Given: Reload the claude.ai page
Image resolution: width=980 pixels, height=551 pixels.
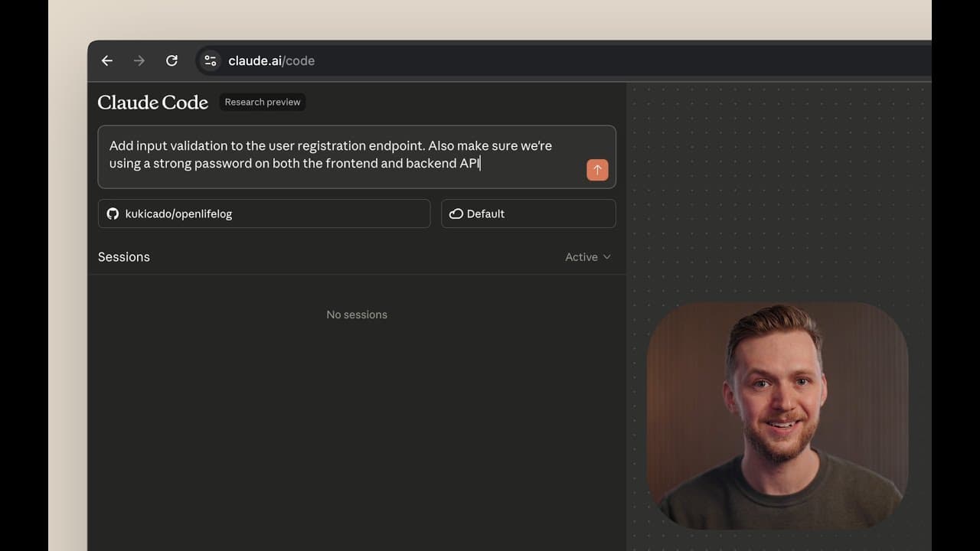Looking at the screenshot, I should click(x=171, y=60).
